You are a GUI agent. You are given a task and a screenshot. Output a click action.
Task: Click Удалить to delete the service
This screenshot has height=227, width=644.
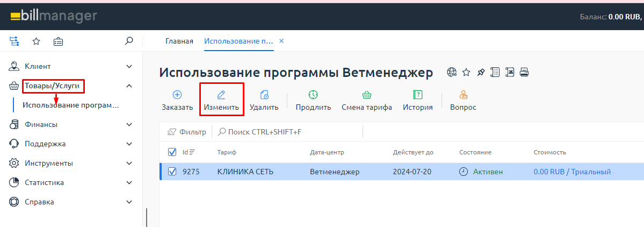[x=264, y=101]
